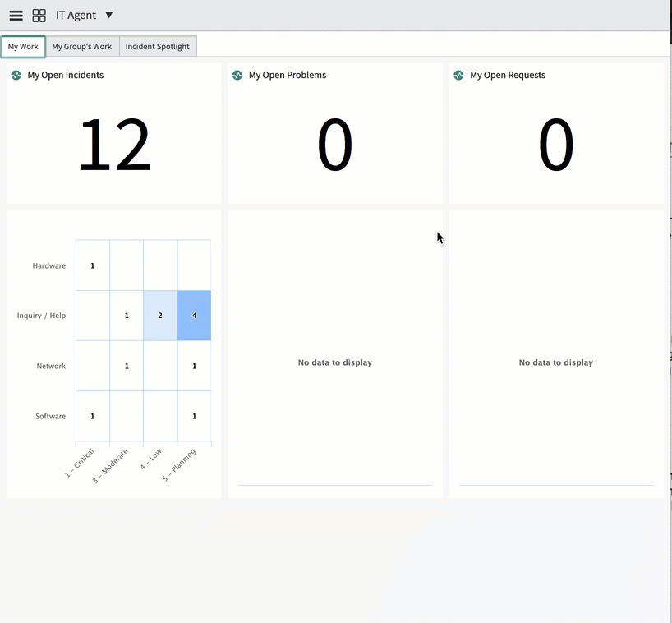672x623 pixels.
Task: Click the 4 - Low axis label
Action: [151, 459]
